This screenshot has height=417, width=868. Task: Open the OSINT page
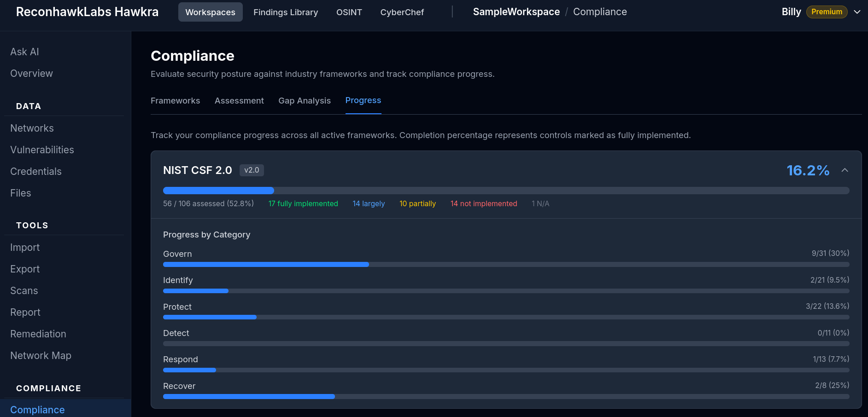(349, 12)
